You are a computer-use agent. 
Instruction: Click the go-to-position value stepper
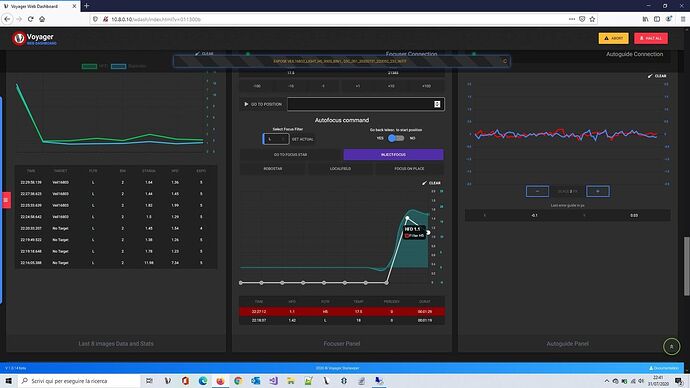(437, 104)
